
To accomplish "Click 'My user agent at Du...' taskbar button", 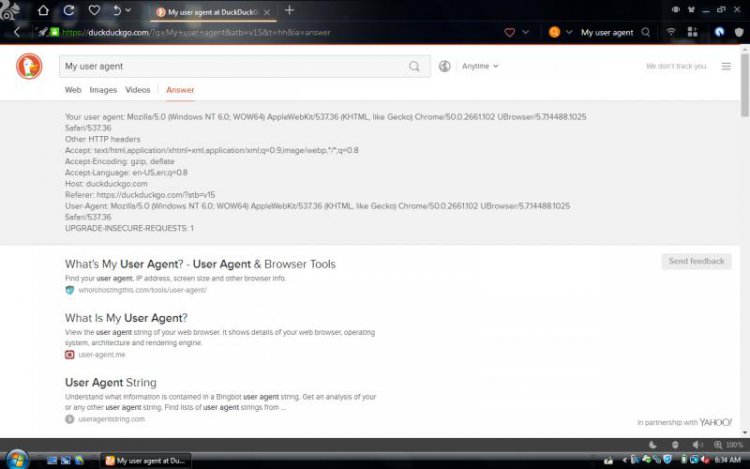I will pos(145,461).
